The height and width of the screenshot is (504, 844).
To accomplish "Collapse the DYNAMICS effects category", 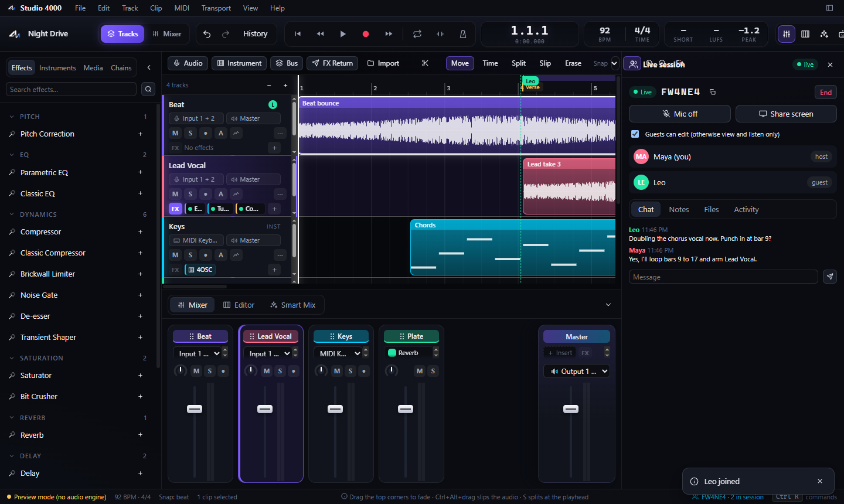I will click(12, 214).
